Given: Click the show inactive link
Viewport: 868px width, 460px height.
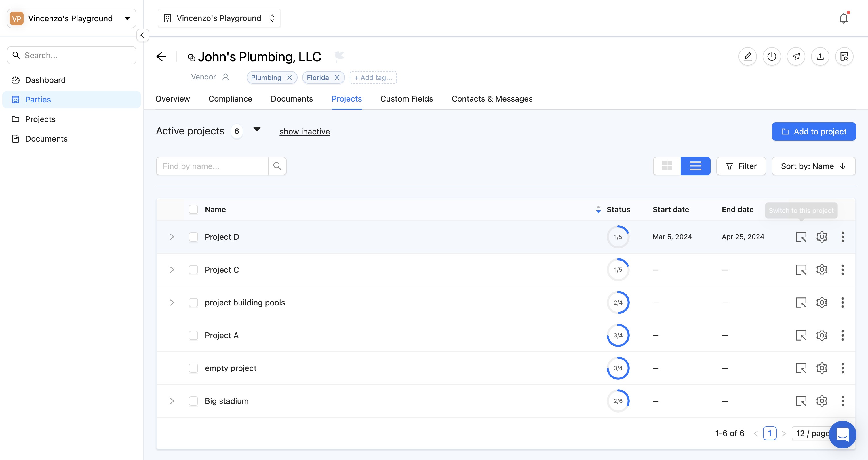Looking at the screenshot, I should click(x=304, y=132).
